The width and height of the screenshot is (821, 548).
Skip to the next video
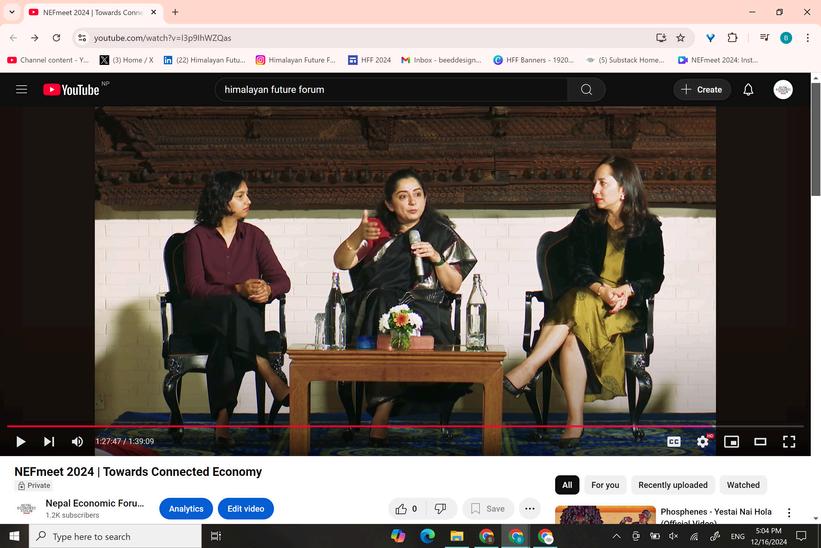49,441
